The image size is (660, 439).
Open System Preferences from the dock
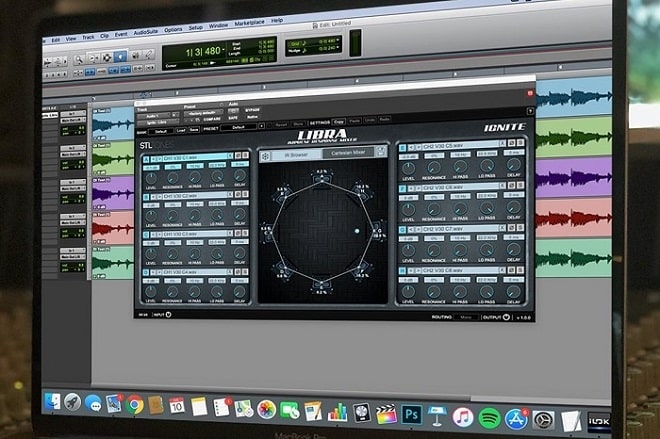pos(543,420)
